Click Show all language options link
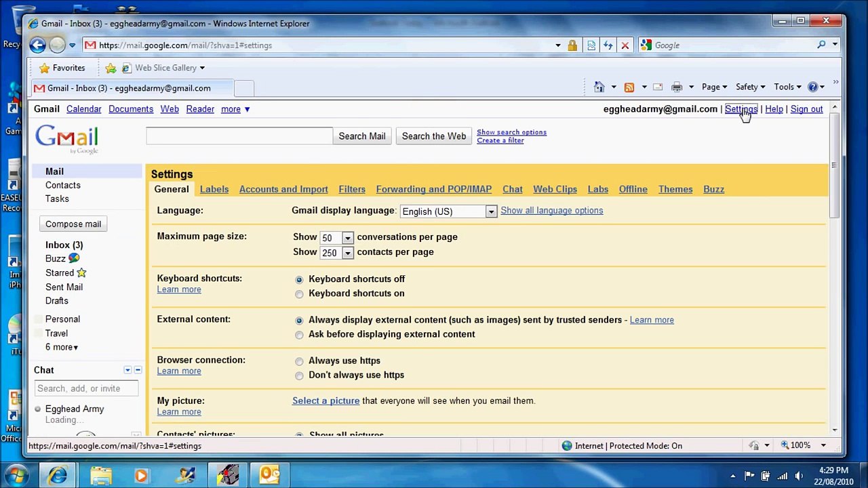Viewport: 868px width, 488px height. coord(552,211)
